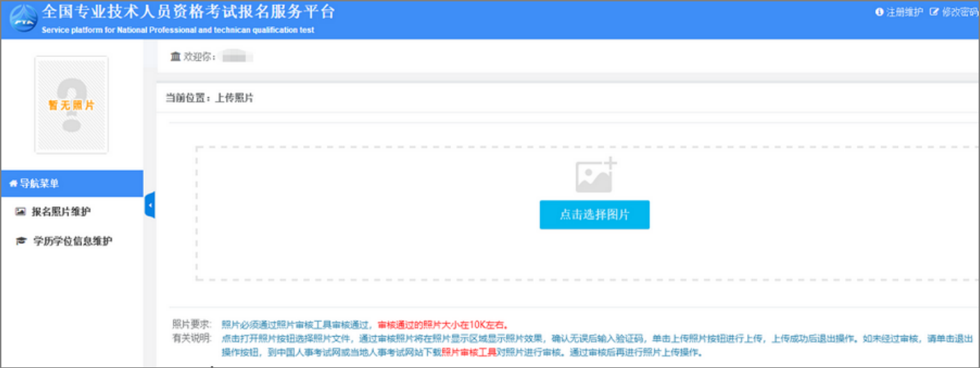The height and width of the screenshot is (368, 980).
Task: Click the pencil icon beside 修改密码
Action: pos(934,12)
